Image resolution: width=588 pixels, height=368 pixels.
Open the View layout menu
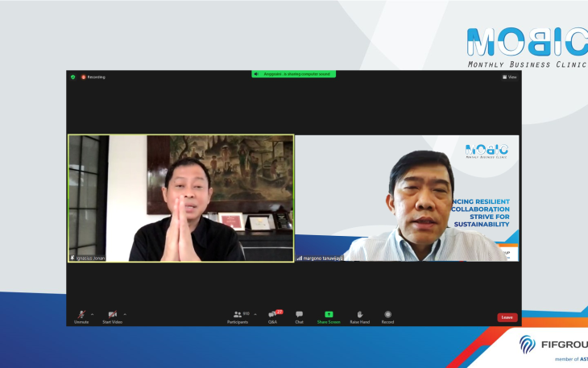[510, 76]
